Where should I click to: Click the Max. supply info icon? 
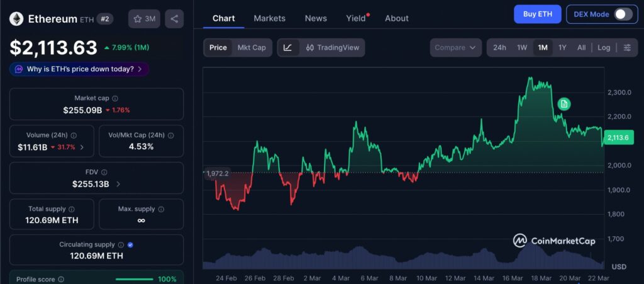click(161, 209)
